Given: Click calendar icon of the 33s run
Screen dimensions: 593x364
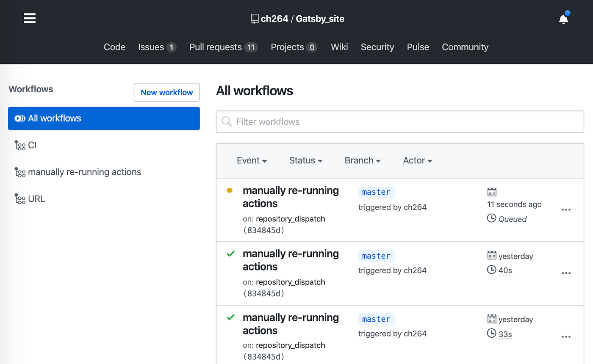Looking at the screenshot, I should [492, 318].
